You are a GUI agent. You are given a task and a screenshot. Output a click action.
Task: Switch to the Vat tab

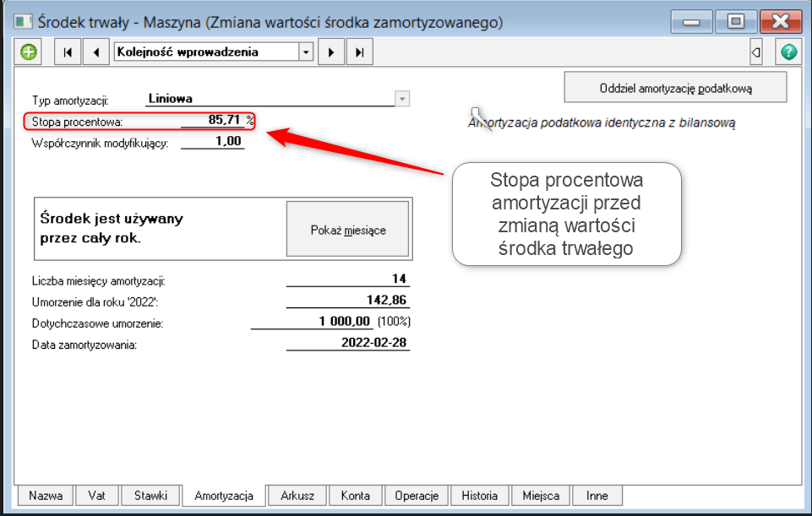click(97, 495)
